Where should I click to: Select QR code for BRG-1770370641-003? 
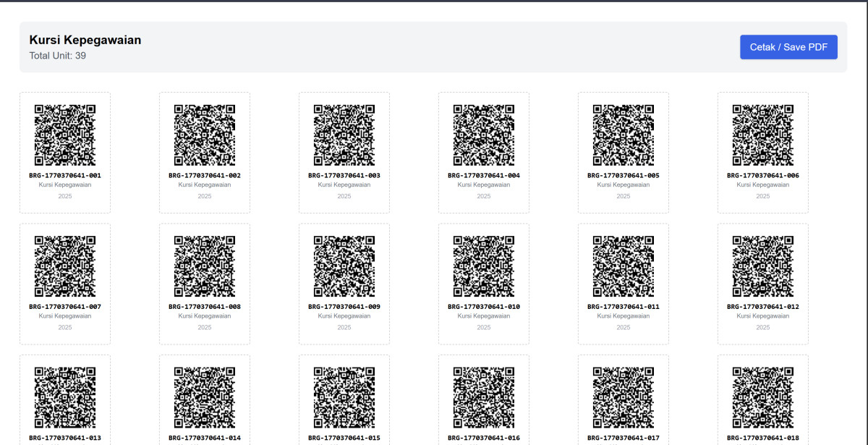click(x=344, y=135)
